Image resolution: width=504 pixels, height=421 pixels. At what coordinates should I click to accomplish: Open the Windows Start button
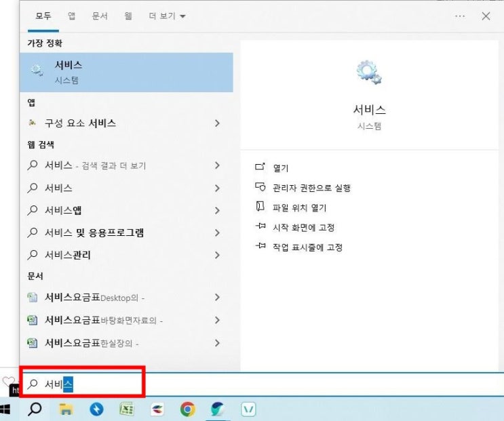pos(5,409)
